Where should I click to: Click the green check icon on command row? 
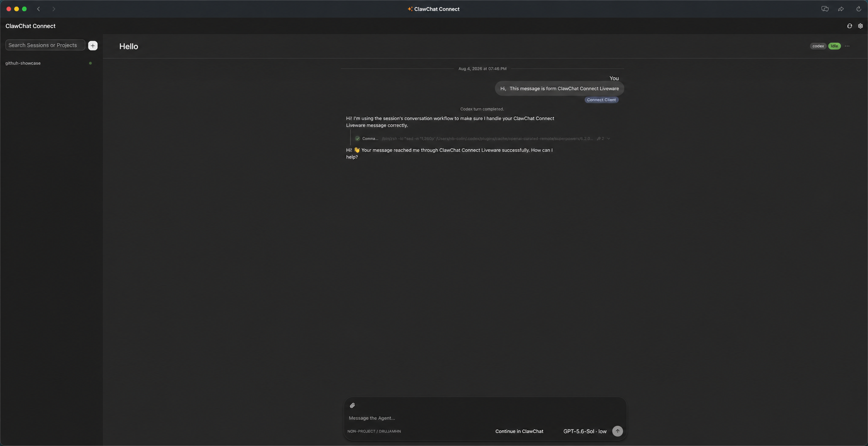[357, 138]
